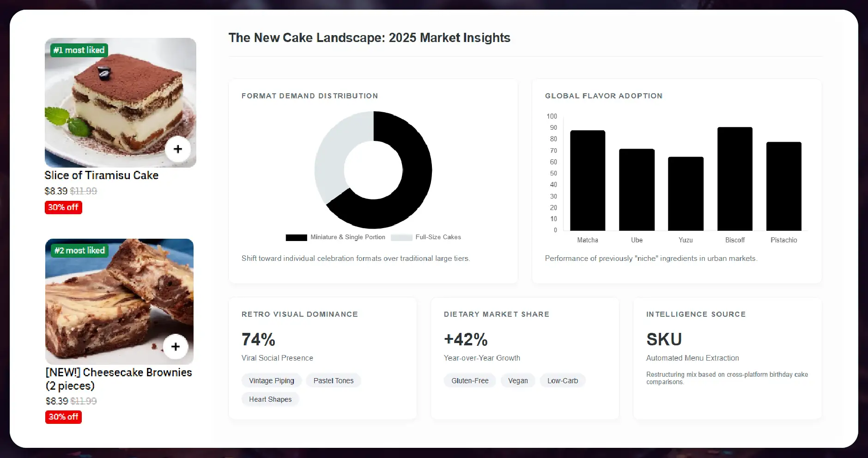Click the Matcha bar in Global Flavor Adoption

[587, 180]
